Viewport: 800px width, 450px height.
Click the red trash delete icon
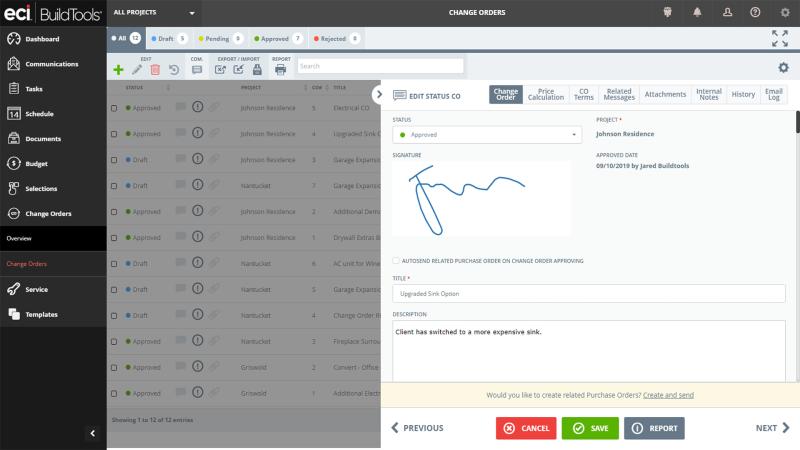click(155, 70)
